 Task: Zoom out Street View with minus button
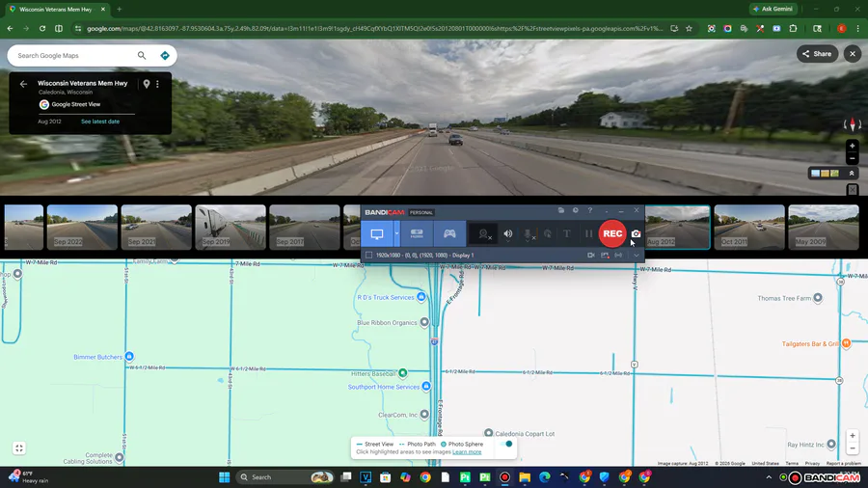tap(852, 159)
